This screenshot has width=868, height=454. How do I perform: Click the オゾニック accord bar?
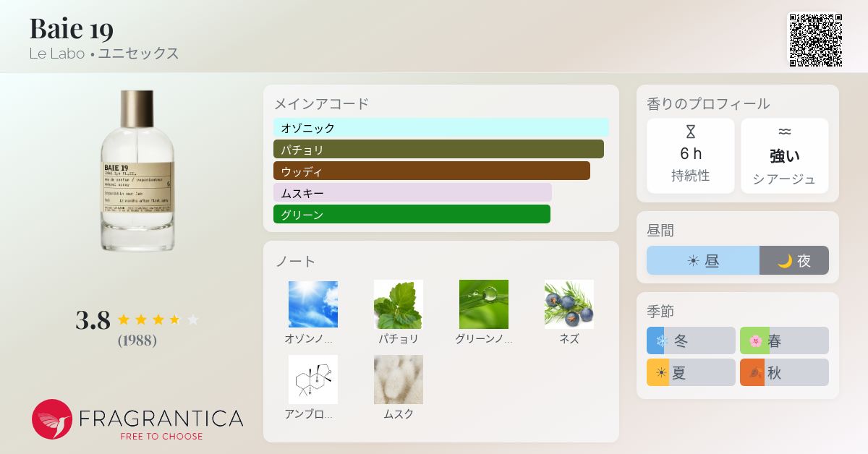[x=441, y=128]
